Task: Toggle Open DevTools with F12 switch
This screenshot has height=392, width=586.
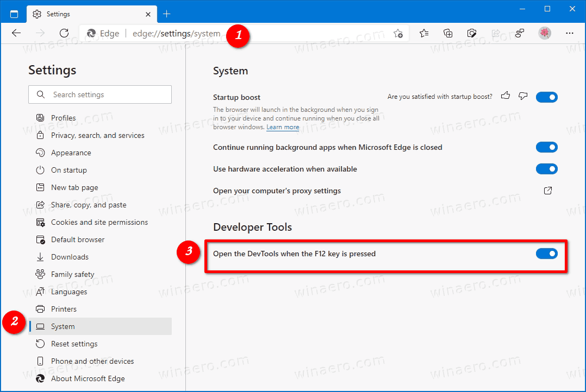Action: [x=547, y=254]
